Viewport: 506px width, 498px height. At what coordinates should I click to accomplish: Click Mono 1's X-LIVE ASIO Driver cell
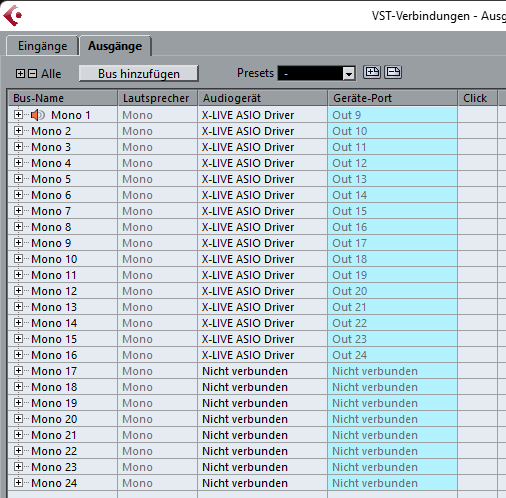[263, 115]
